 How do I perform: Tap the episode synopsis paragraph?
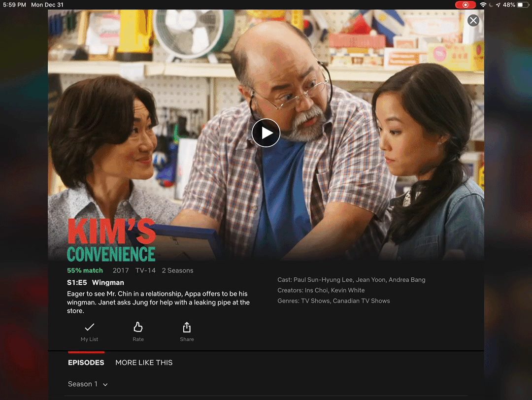click(x=158, y=302)
